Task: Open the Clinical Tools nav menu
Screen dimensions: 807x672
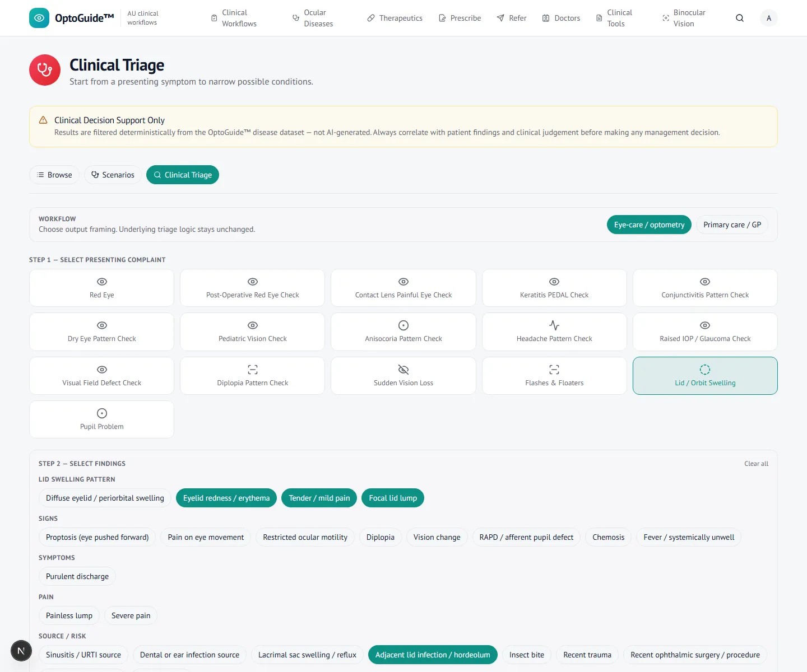Action: click(614, 18)
